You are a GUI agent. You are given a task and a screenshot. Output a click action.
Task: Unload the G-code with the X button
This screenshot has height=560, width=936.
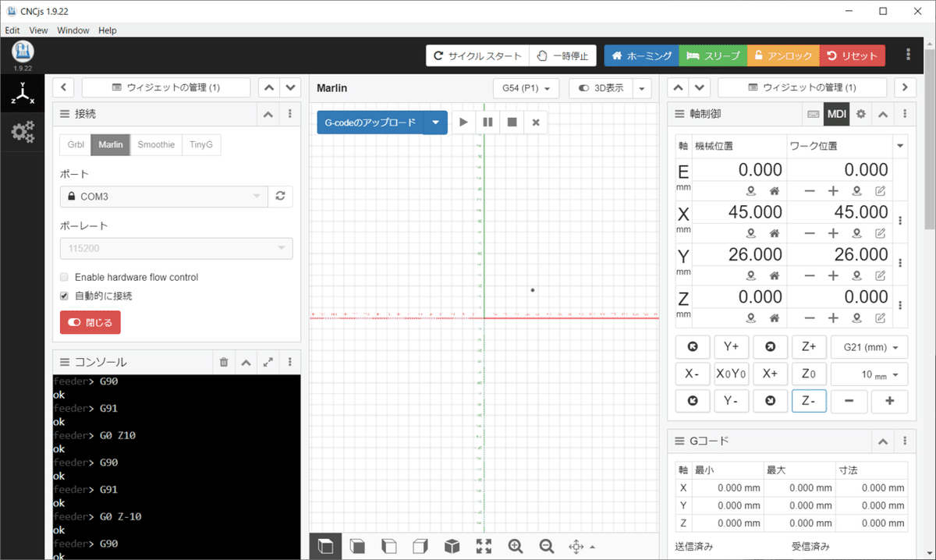[536, 122]
